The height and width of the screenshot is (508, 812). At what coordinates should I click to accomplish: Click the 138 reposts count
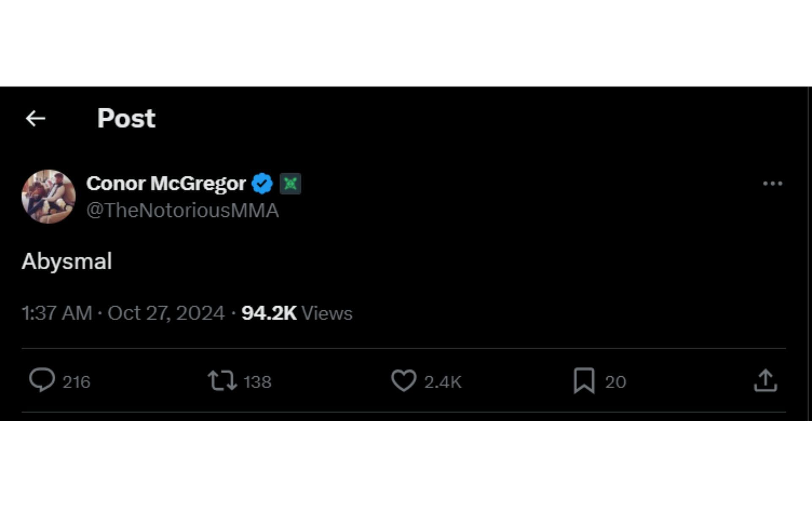point(258,382)
